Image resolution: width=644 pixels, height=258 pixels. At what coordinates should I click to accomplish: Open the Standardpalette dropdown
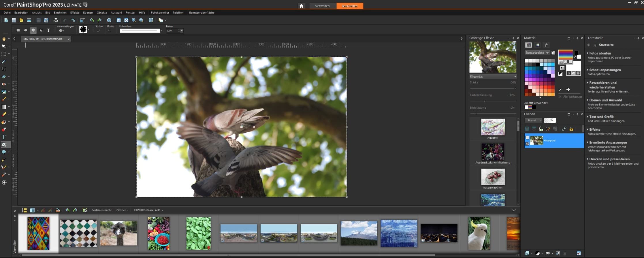537,53
